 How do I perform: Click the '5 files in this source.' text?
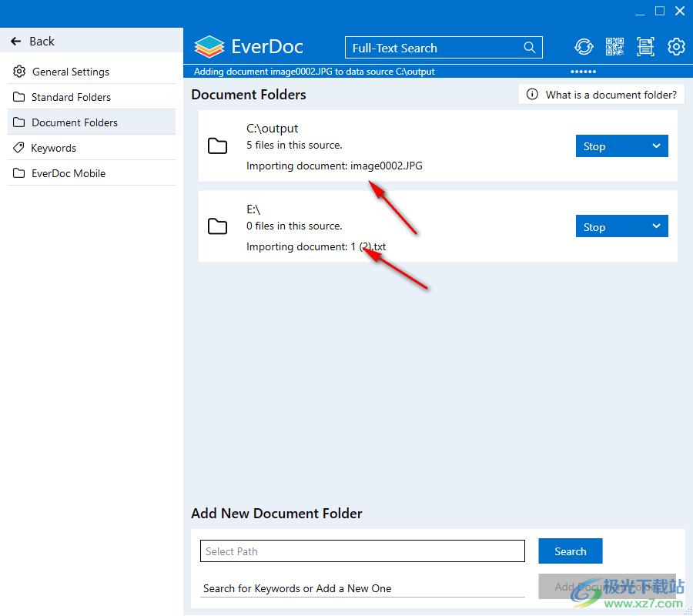pyautogui.click(x=294, y=146)
